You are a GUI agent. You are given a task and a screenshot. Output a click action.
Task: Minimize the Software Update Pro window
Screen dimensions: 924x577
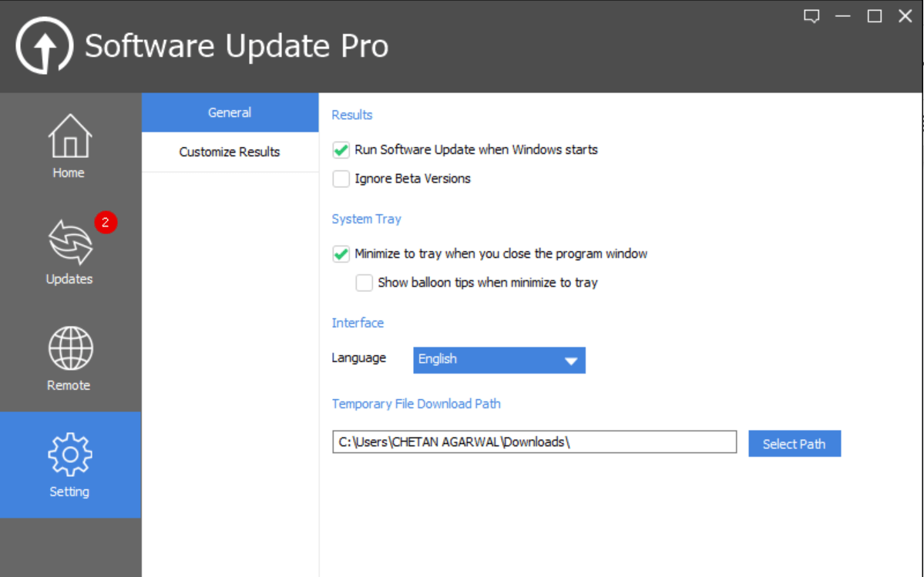[x=842, y=16]
